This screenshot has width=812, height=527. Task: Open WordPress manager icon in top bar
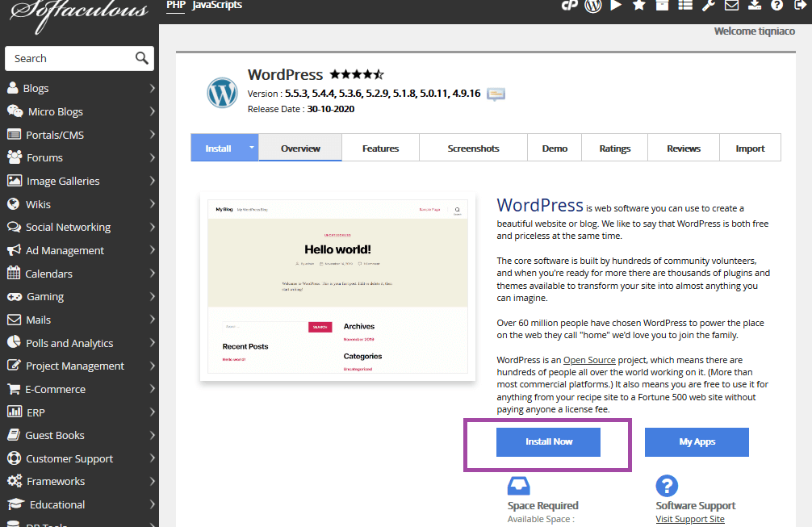click(593, 6)
